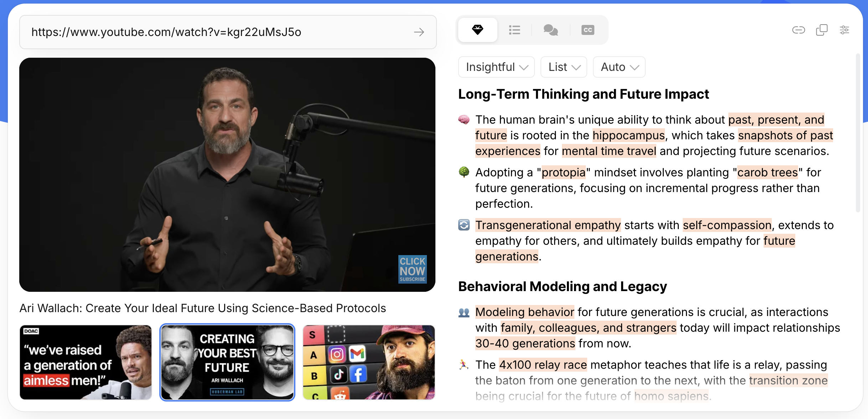Screen dimensions: 868x419
Task: Open the social apps tier list thumbnail
Action: [x=369, y=362]
